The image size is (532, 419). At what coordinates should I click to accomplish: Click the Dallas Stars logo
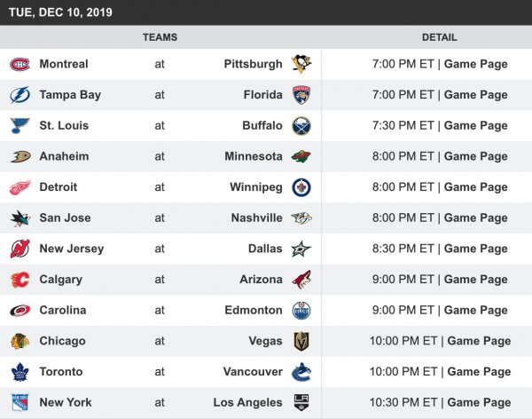pos(301,249)
